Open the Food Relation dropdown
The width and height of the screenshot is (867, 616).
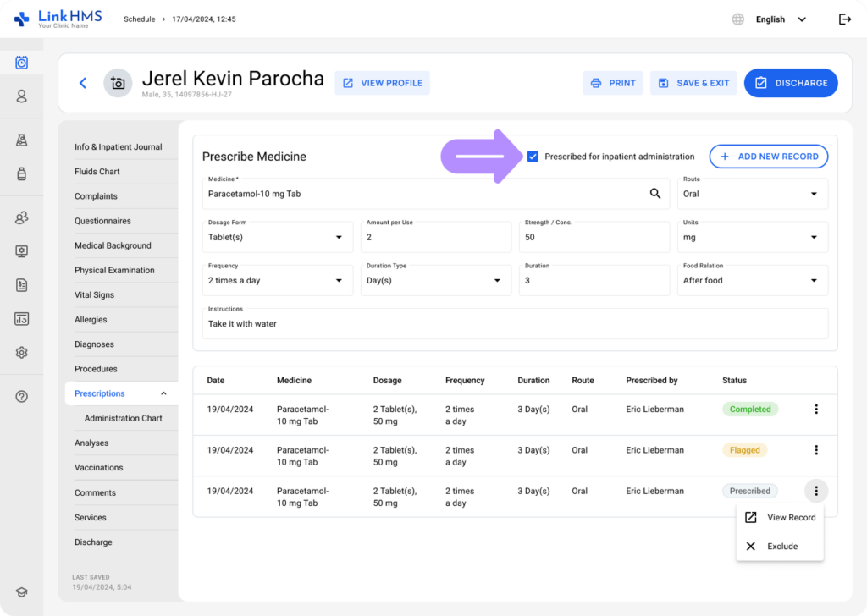click(753, 280)
